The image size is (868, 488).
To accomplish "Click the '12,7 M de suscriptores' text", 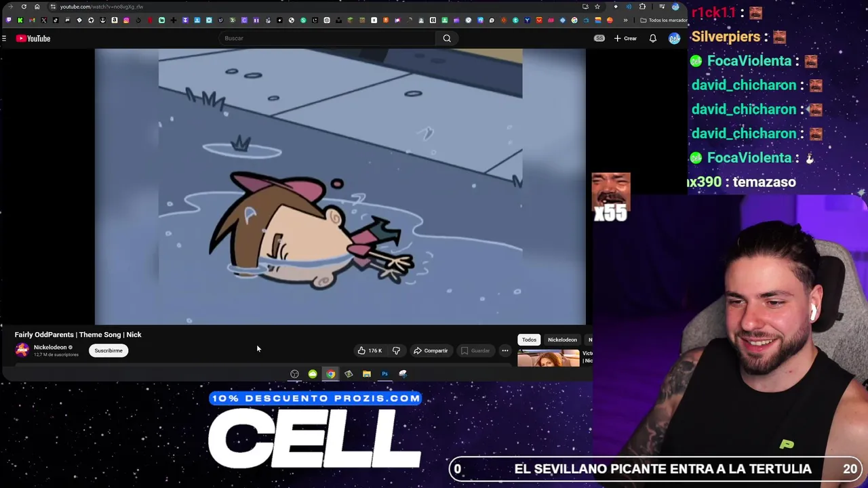I will [56, 354].
